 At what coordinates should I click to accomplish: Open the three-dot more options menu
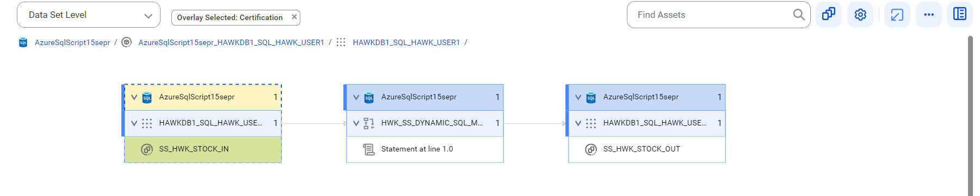click(929, 14)
